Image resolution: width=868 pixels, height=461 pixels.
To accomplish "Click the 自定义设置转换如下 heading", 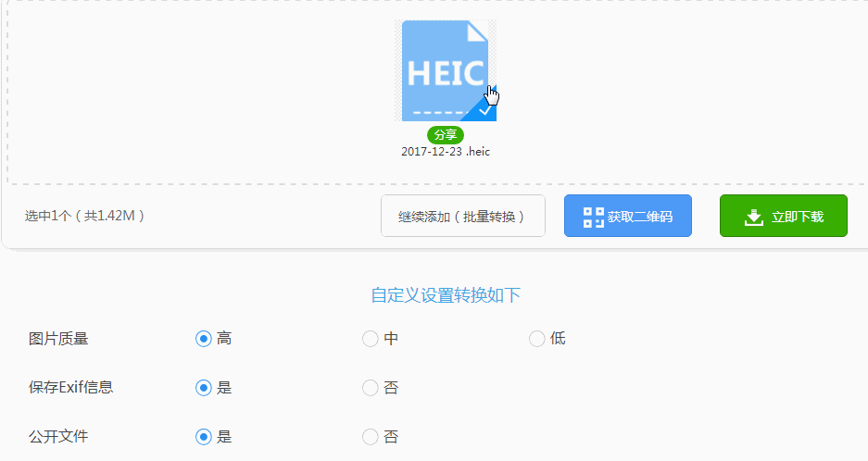I will 446,295.
